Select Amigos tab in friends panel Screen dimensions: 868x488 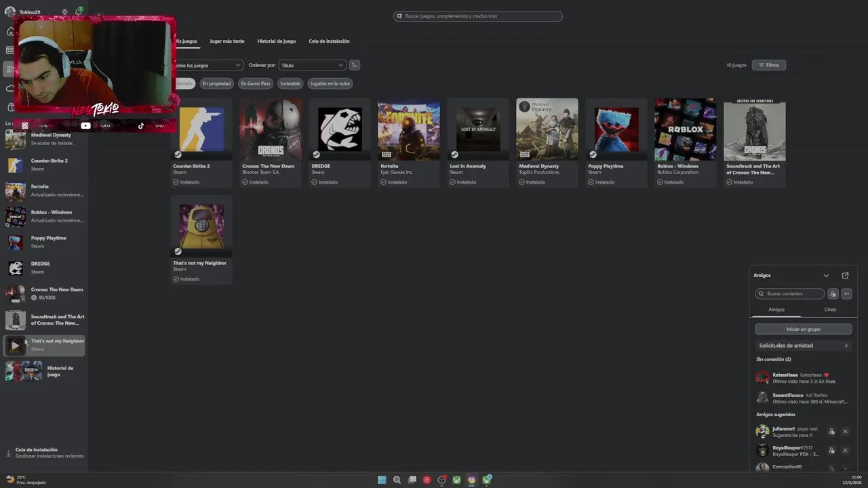click(776, 310)
